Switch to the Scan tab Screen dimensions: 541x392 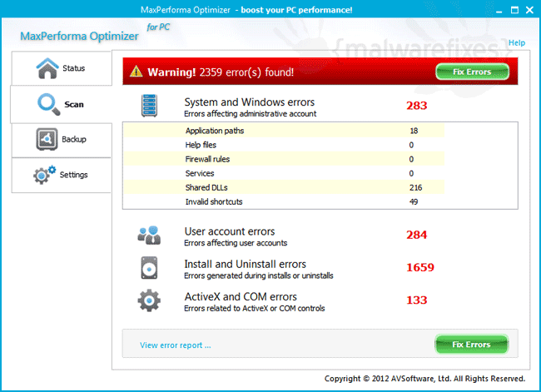tap(62, 104)
